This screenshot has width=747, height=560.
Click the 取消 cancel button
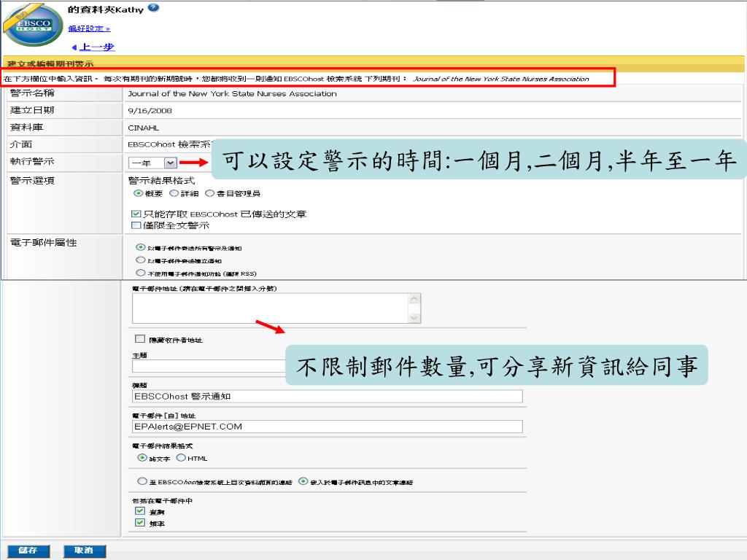85,551
